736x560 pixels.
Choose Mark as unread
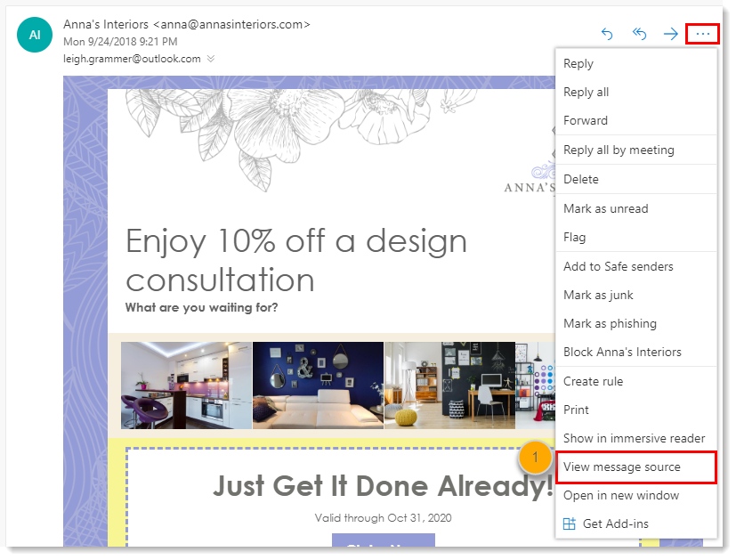tap(636, 208)
